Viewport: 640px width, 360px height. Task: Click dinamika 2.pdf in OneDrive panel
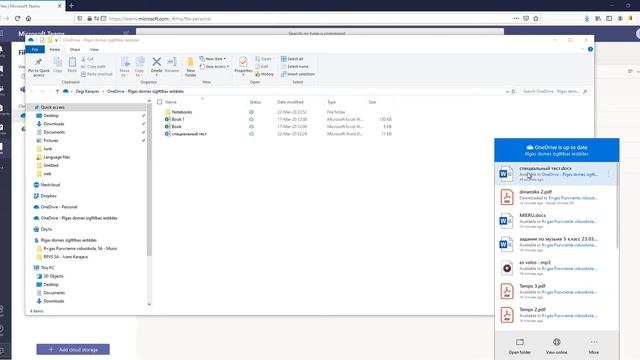(x=555, y=197)
